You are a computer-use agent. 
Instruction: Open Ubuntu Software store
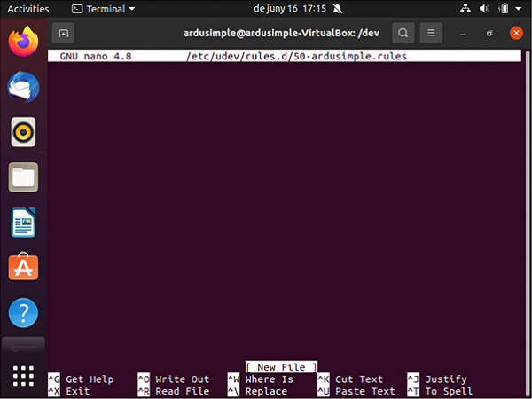pos(24,267)
